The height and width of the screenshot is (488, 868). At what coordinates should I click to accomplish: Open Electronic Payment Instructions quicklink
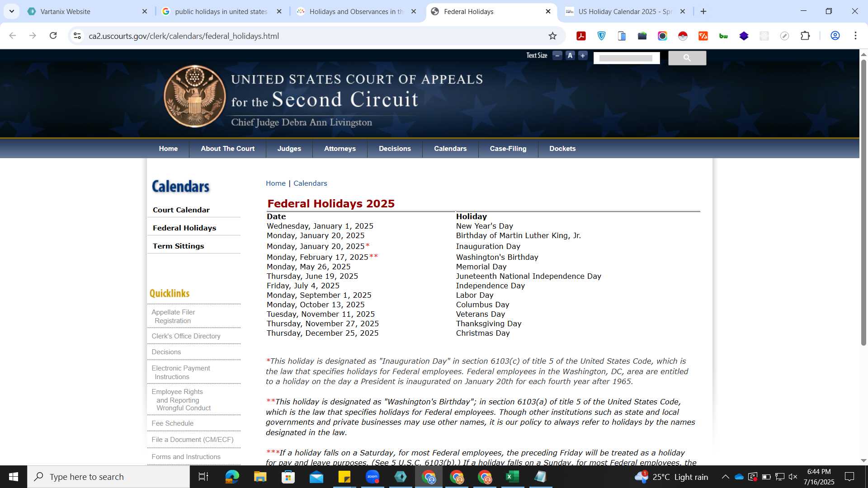coord(181,372)
